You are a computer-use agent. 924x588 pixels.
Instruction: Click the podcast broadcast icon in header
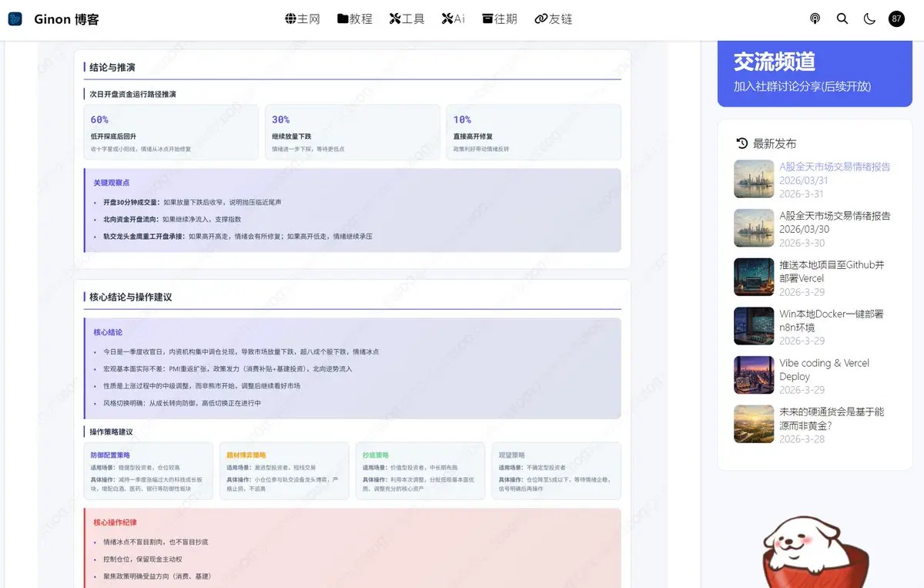tap(815, 18)
